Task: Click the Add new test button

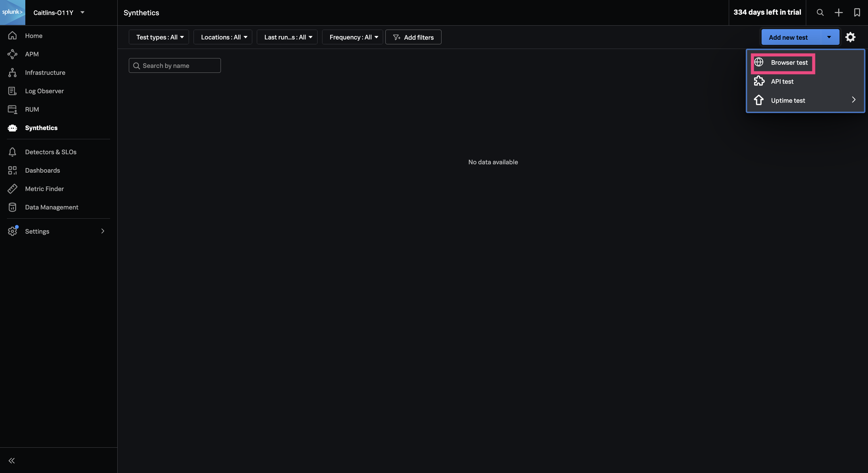Action: [788, 37]
